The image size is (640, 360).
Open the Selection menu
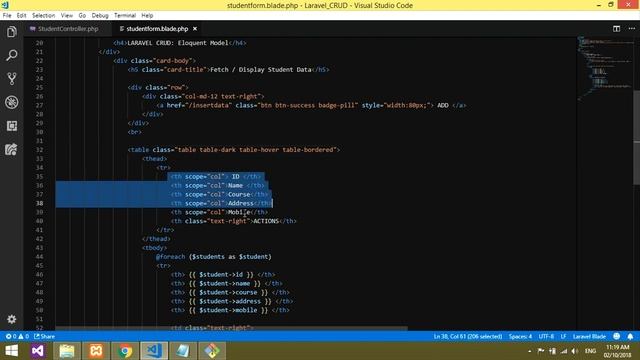pos(43,16)
